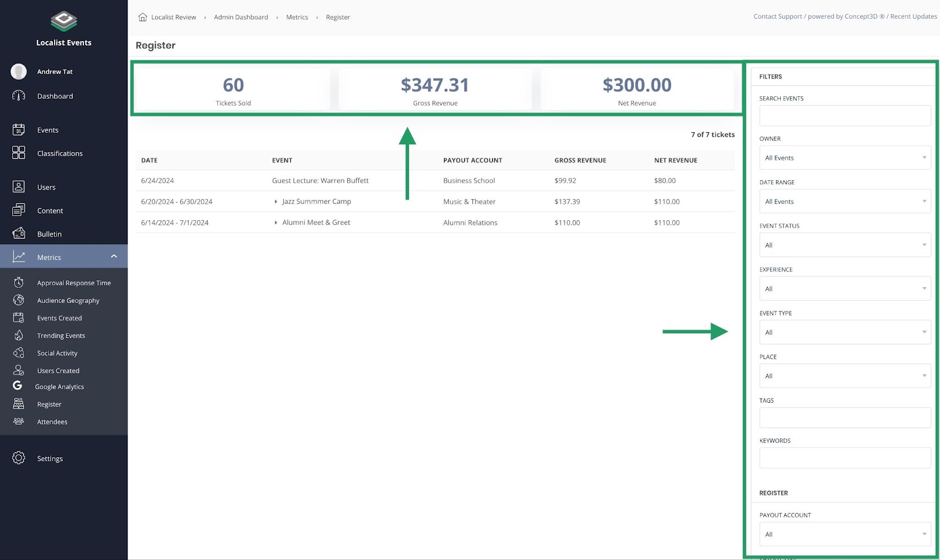Screen dimensions: 940x560
Task: Click the Audience Geography globe icon
Action: point(19,300)
